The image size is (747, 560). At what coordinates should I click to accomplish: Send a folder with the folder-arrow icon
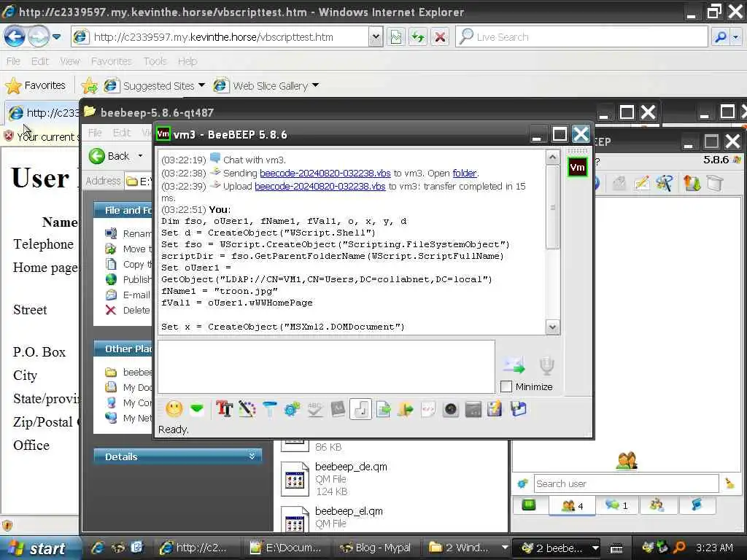click(x=406, y=409)
